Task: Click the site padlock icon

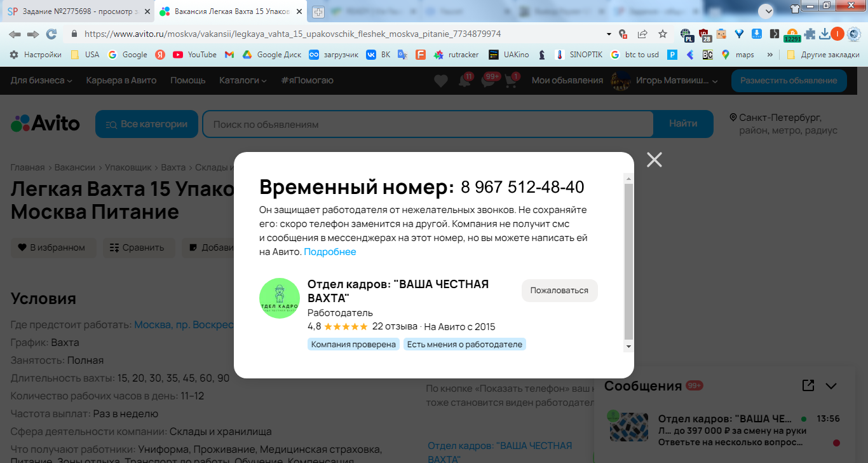Action: (x=74, y=34)
